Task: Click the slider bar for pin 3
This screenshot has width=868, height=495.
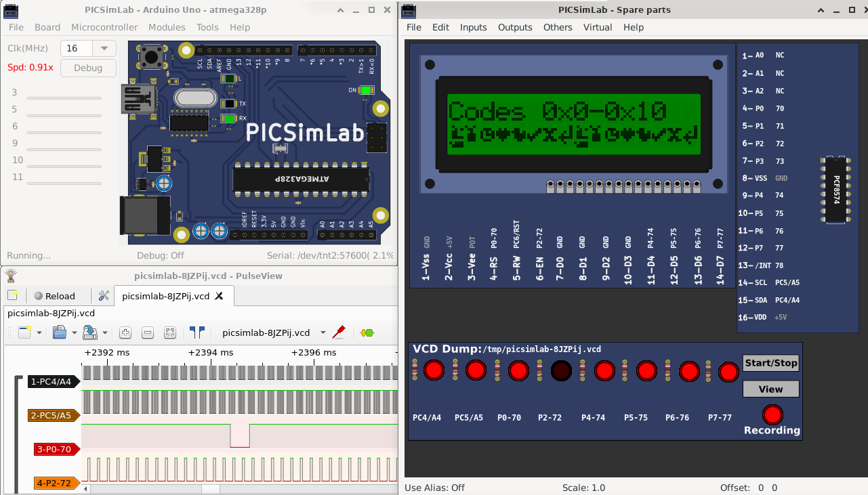Action: click(x=64, y=98)
